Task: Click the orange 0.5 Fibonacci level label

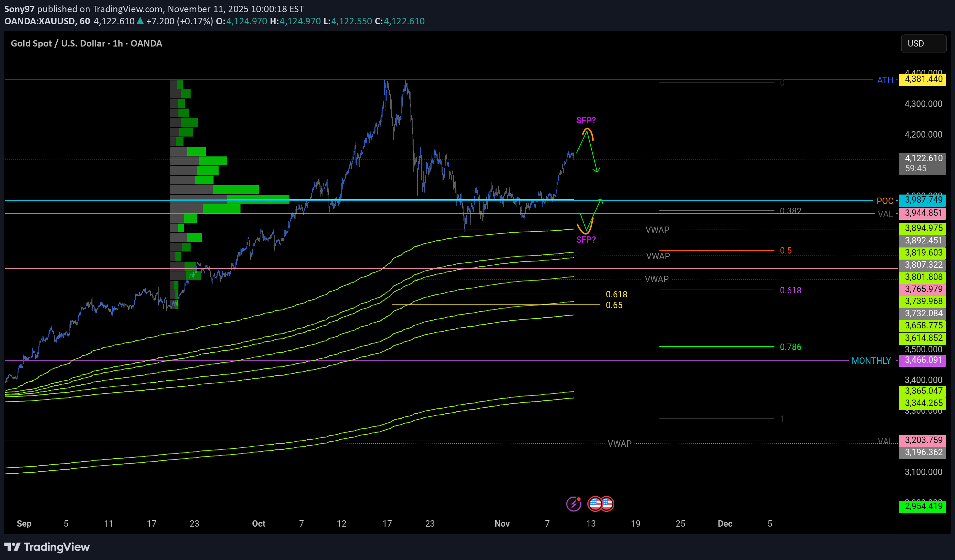Action: pos(785,250)
